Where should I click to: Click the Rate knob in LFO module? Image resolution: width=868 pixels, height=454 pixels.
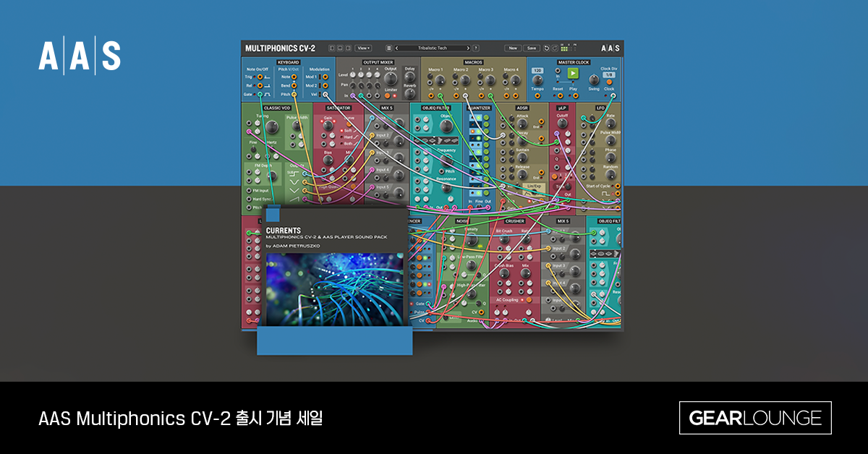610,123
